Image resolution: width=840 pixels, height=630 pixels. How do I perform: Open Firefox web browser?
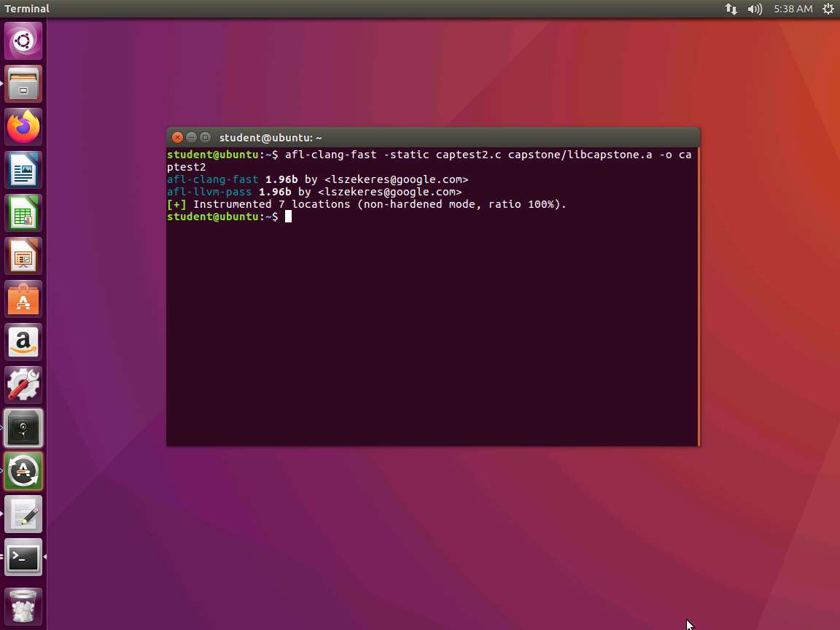(x=23, y=127)
